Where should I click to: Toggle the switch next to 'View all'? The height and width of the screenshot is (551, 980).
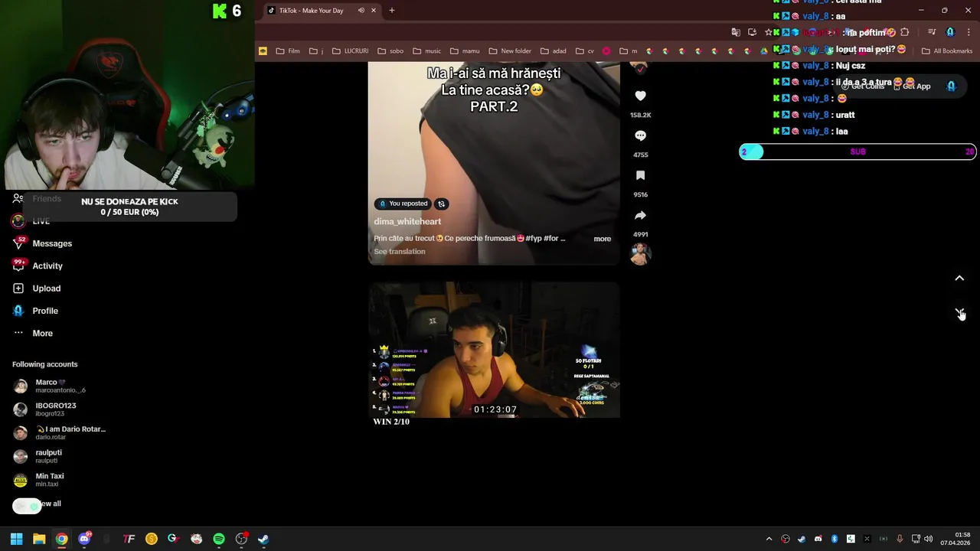[x=27, y=506]
